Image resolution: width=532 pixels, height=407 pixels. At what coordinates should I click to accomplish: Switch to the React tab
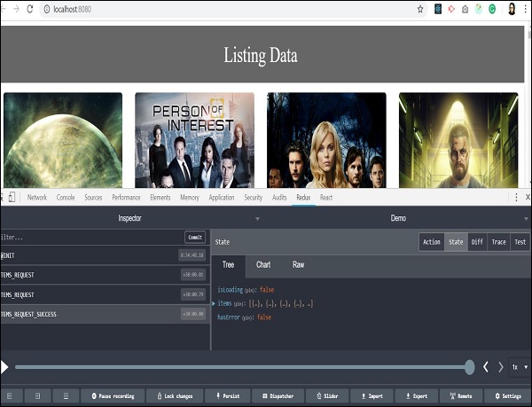pyautogui.click(x=326, y=198)
